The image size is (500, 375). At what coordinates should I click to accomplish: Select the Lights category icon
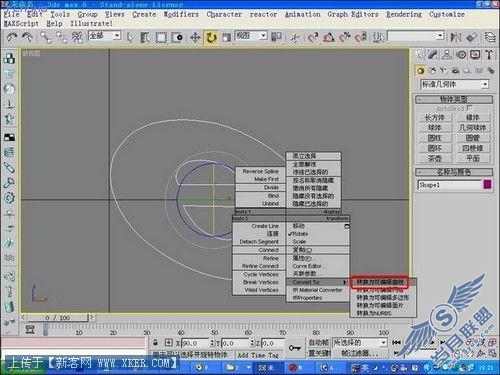(x=444, y=71)
